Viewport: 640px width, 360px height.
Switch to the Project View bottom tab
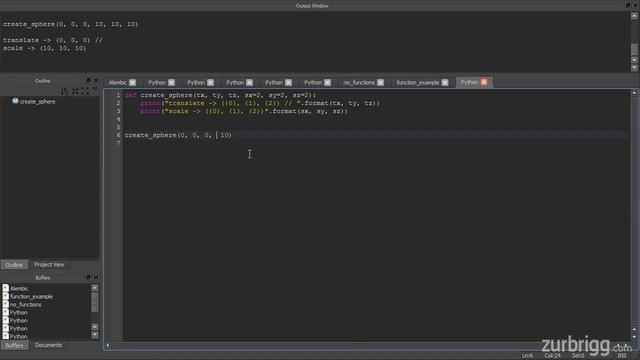[x=49, y=264]
